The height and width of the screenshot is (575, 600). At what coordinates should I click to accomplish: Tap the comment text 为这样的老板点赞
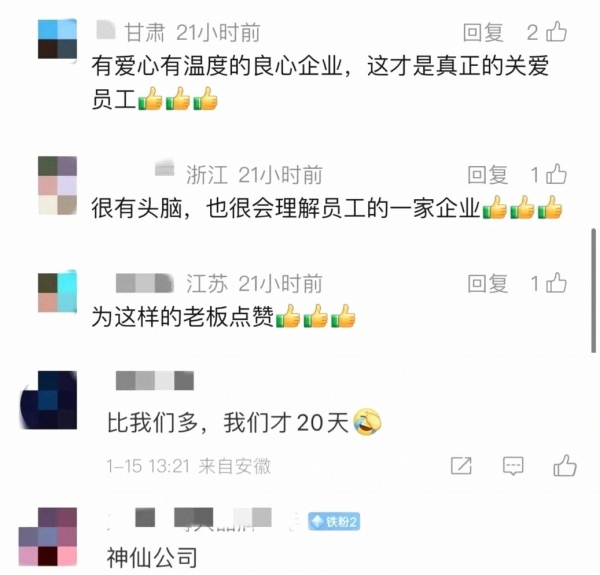click(183, 317)
